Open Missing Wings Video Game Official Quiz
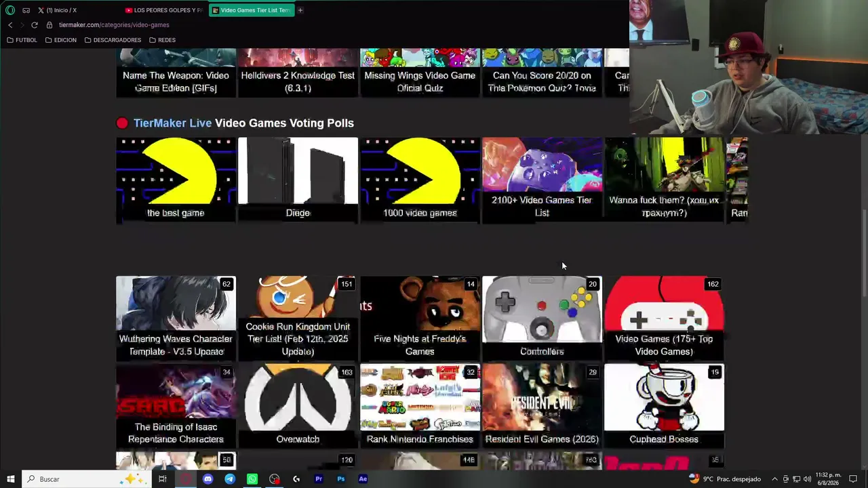The width and height of the screenshot is (868, 488). [x=420, y=73]
